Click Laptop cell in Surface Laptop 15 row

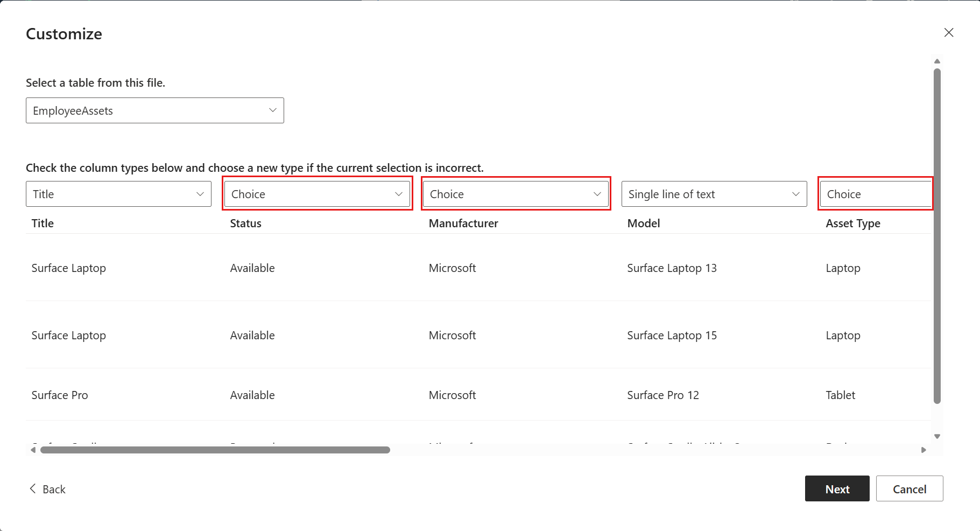[x=843, y=335]
